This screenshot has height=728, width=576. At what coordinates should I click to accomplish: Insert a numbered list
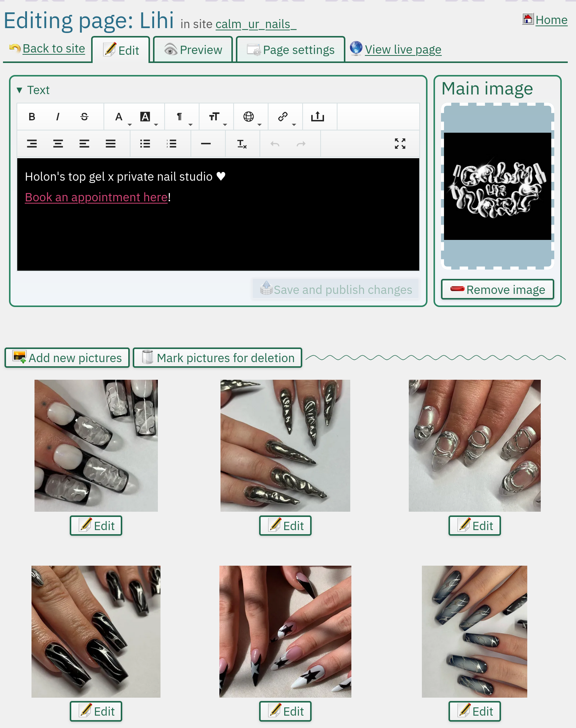point(171,144)
